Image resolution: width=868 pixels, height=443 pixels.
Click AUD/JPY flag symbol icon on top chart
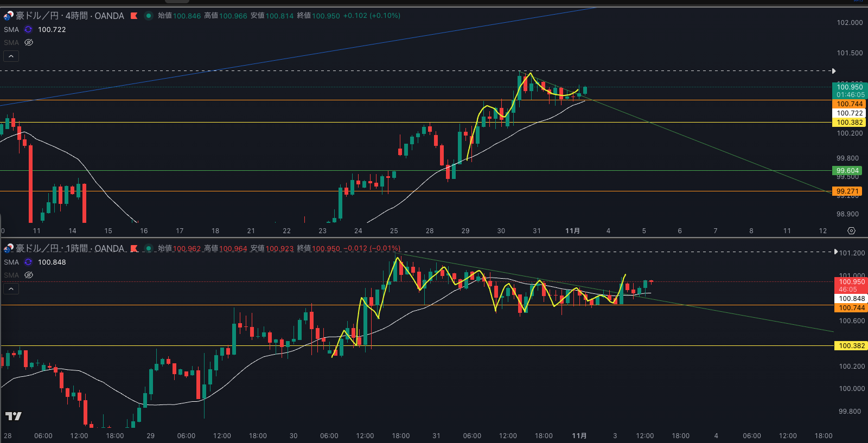click(x=8, y=16)
